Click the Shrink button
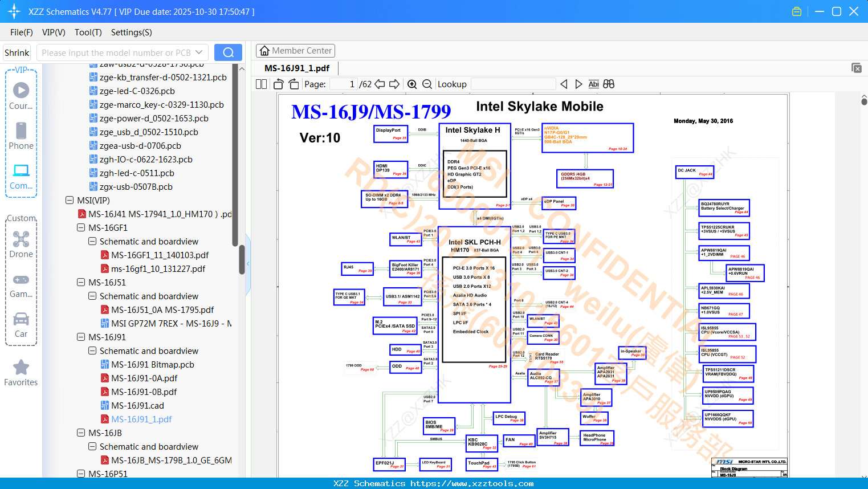The height and width of the screenshot is (489, 868). [x=17, y=52]
